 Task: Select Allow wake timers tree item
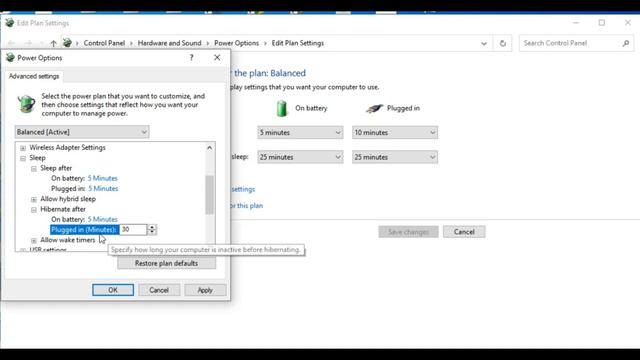click(x=67, y=240)
